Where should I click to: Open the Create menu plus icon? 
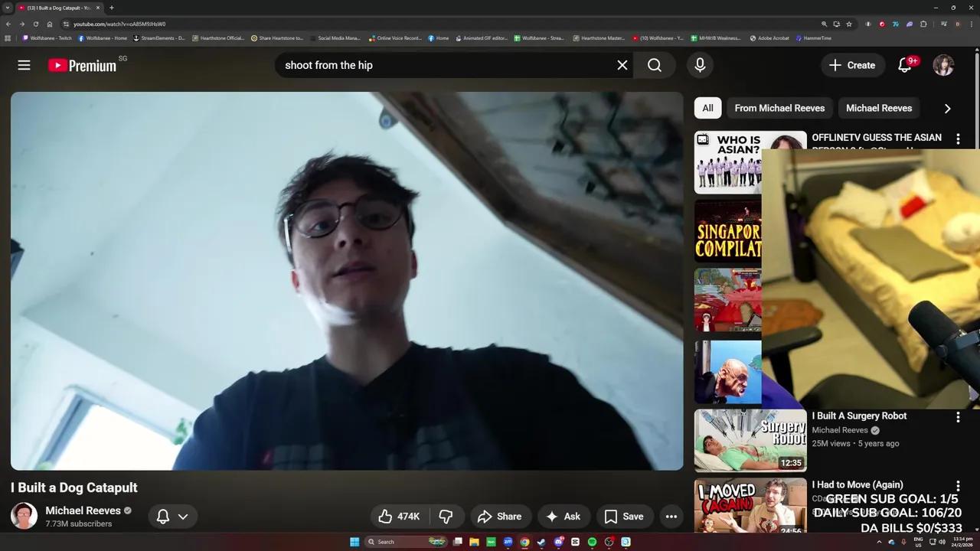point(835,65)
